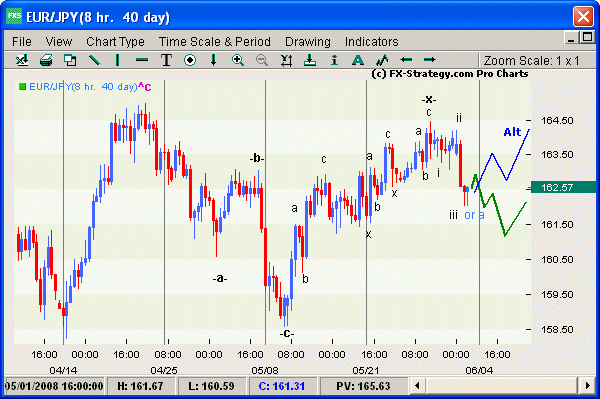
Task: Click the green 162.57 current price tag
Action: (562, 187)
